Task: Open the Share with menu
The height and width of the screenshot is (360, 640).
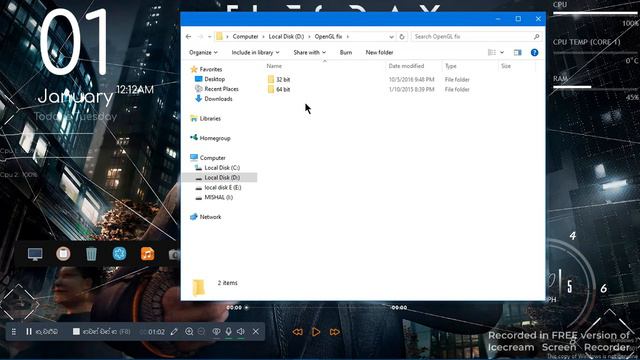Action: tap(309, 52)
